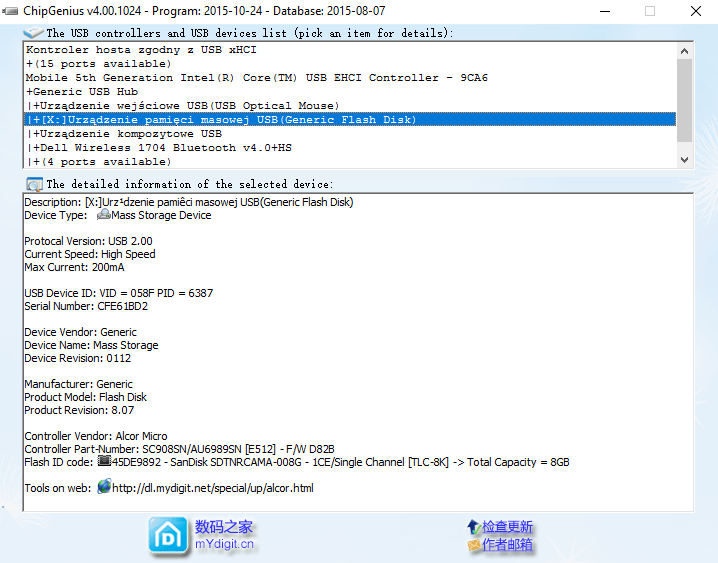Click the flash chip icon beside Flash ID code
718x563 pixels.
tap(104, 461)
